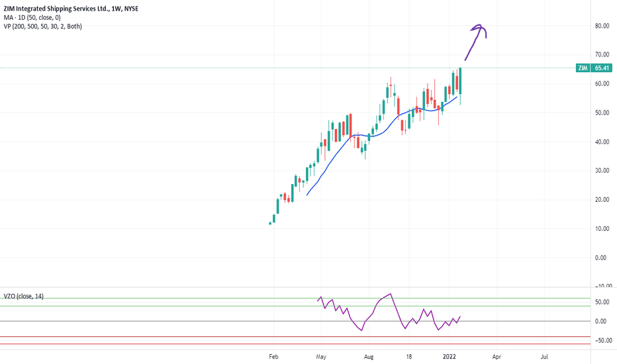
Task: Click the 10.00 price axis label
Action: pos(602,228)
